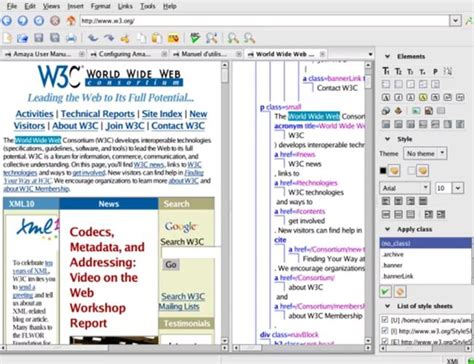Open the Insert menu
The width and height of the screenshot is (474, 364).
(x=75, y=6)
